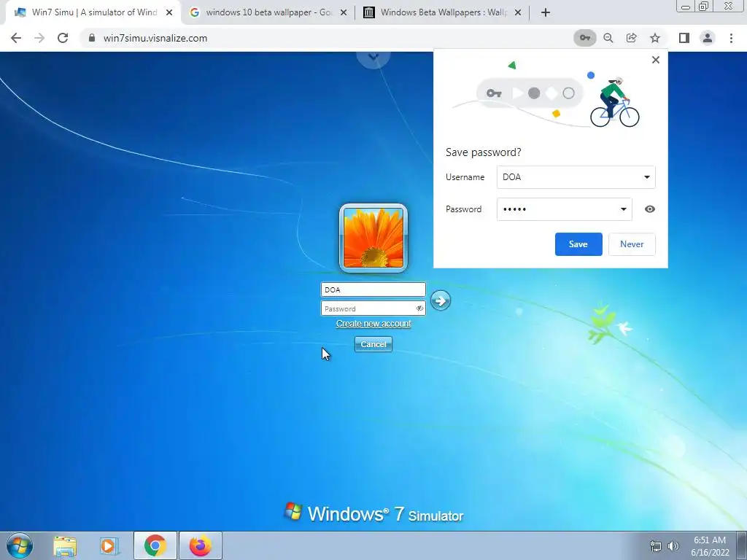Submit login with the arrow button
The height and width of the screenshot is (560, 747).
(440, 300)
